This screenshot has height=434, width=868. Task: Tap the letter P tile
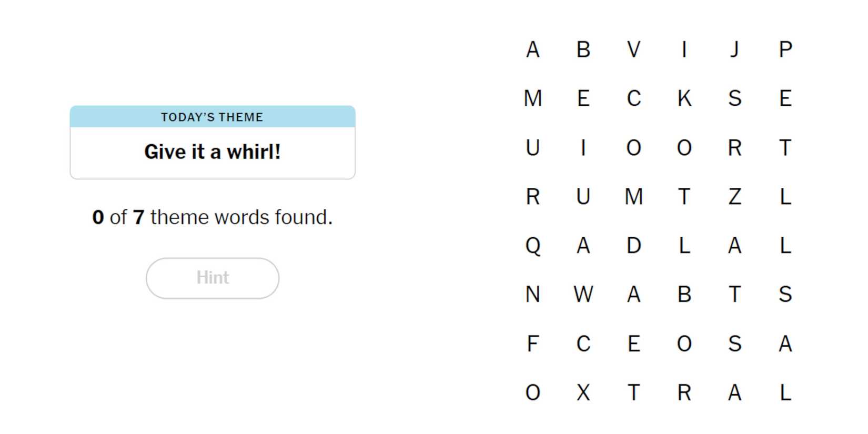pos(785,49)
